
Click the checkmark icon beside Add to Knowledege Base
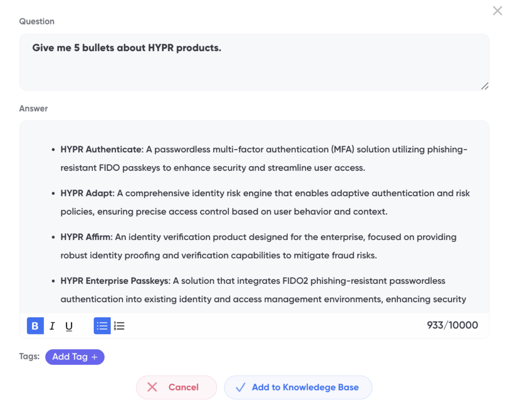(x=241, y=387)
